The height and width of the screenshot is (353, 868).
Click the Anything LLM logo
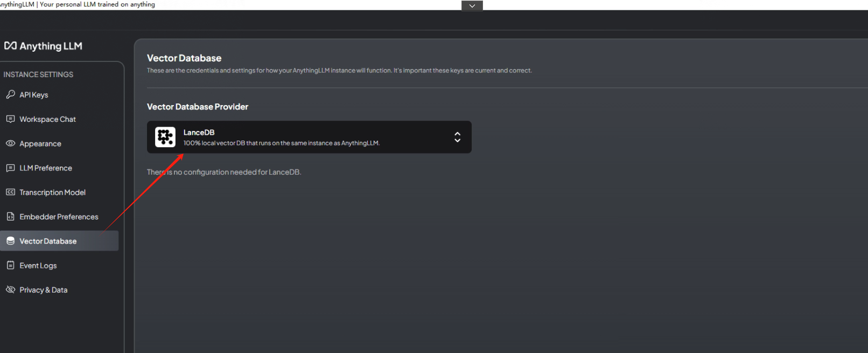[43, 46]
